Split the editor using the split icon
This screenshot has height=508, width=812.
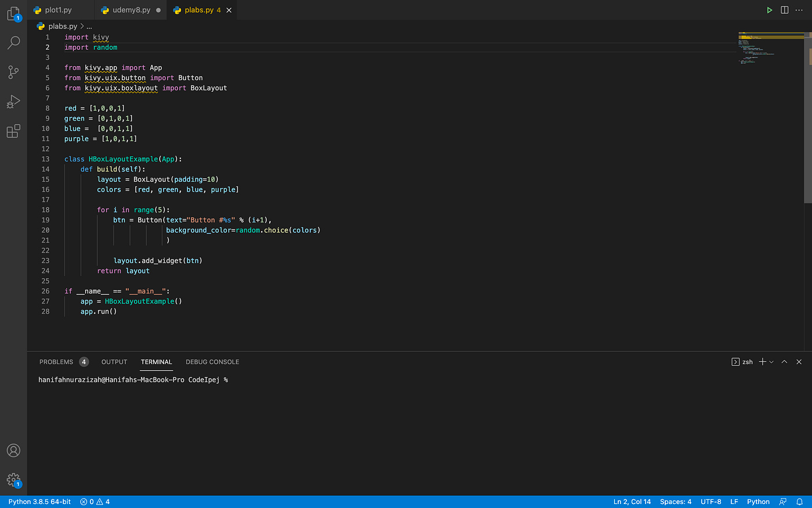click(x=784, y=10)
